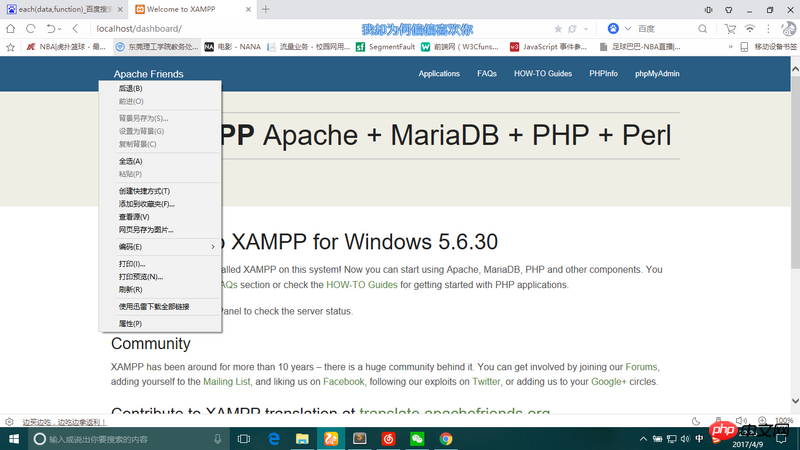Screen dimensions: 800x450
Task: Open HOW-TO Guides navigation link
Action: click(x=543, y=73)
